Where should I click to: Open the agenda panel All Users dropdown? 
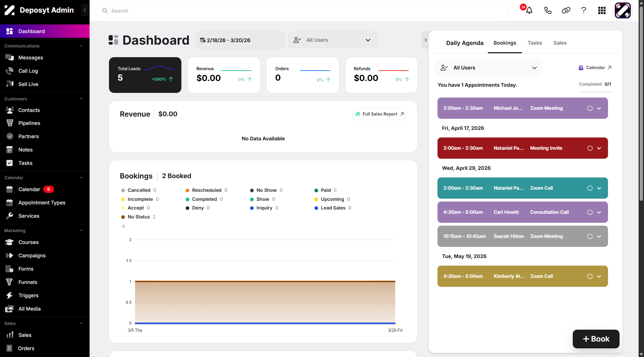pos(489,68)
